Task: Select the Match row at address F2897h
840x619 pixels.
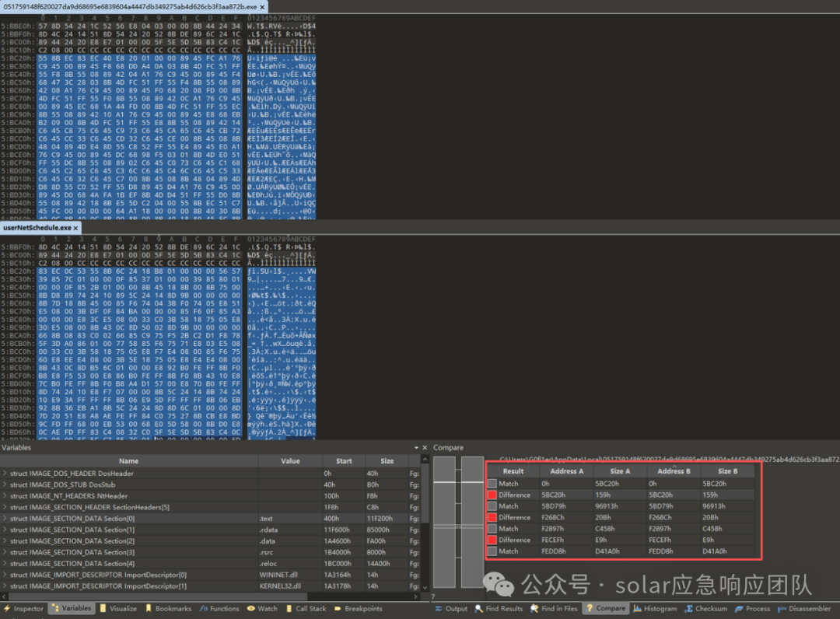Action: tap(621, 529)
